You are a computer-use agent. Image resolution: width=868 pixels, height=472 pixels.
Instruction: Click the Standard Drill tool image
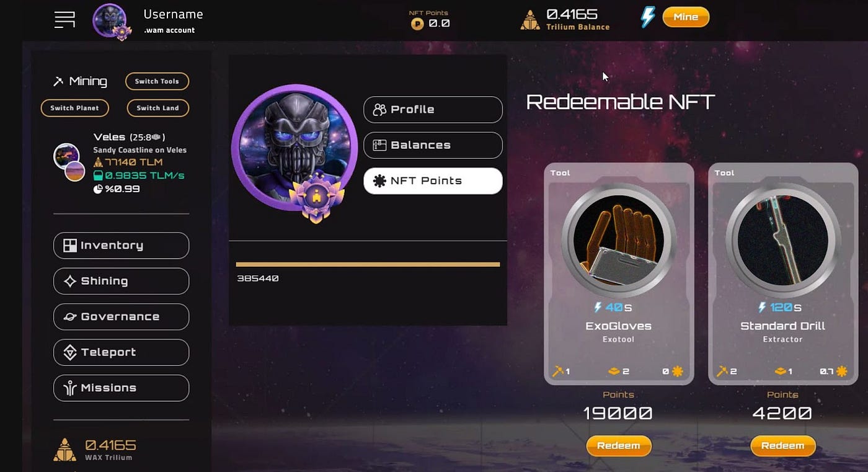coord(782,240)
